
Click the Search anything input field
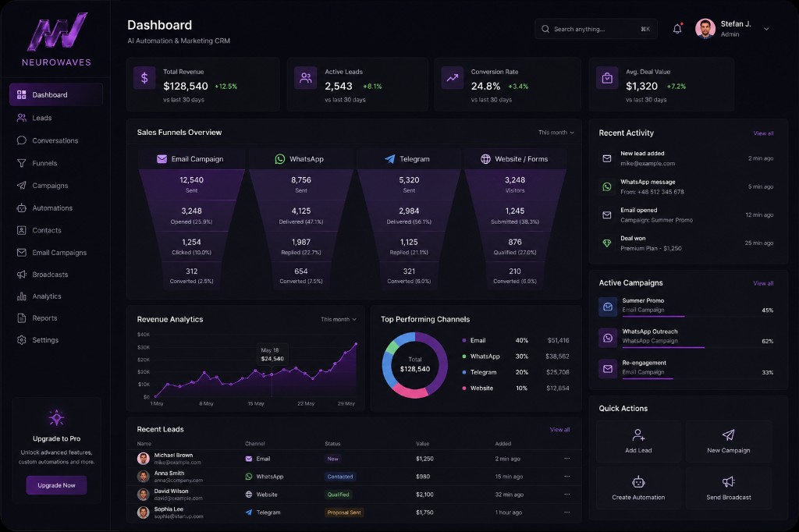pos(596,29)
